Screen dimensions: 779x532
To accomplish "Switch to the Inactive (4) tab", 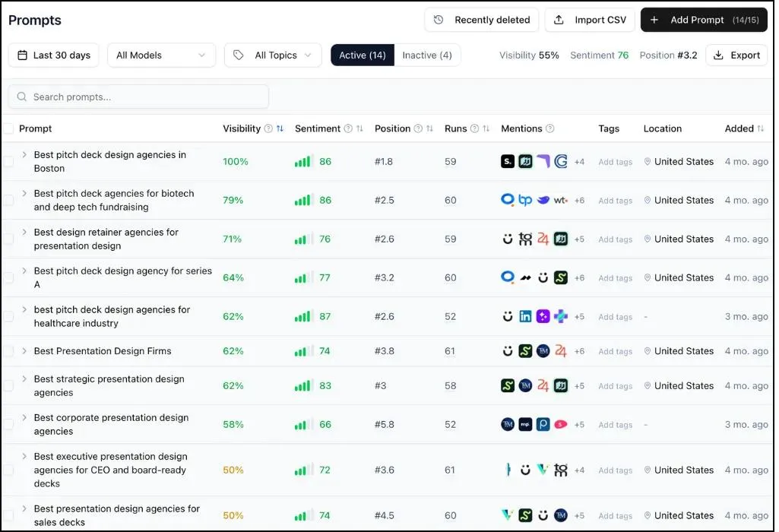I will [427, 55].
